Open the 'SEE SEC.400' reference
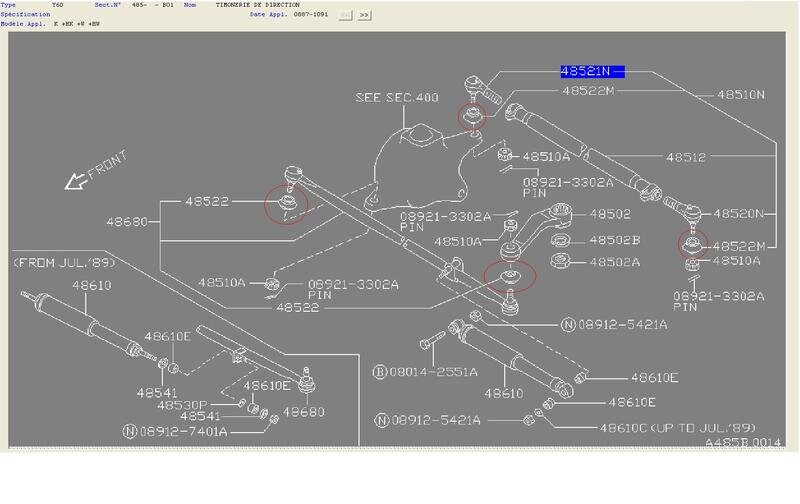The width and height of the screenshot is (800, 504). tap(397, 97)
